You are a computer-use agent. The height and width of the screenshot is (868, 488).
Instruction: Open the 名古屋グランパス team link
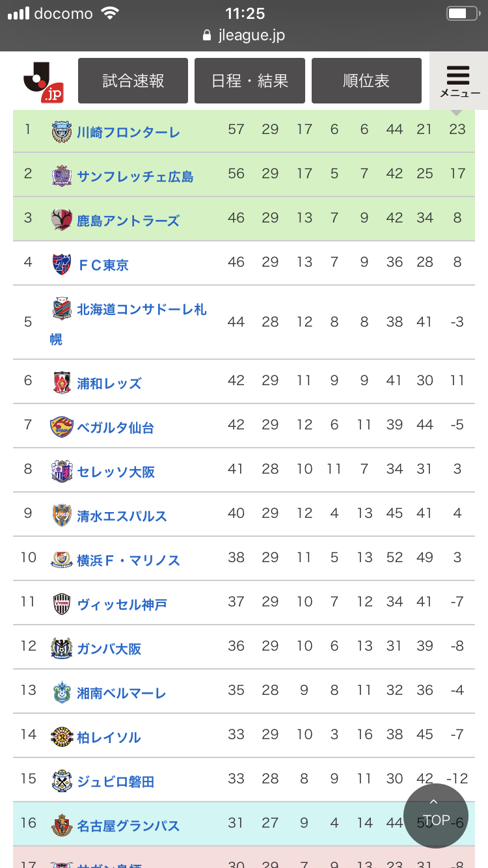(129, 826)
